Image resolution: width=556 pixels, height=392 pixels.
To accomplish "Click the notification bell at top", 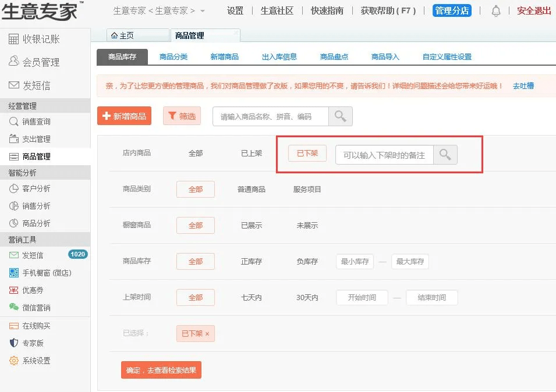I will pyautogui.click(x=496, y=10).
